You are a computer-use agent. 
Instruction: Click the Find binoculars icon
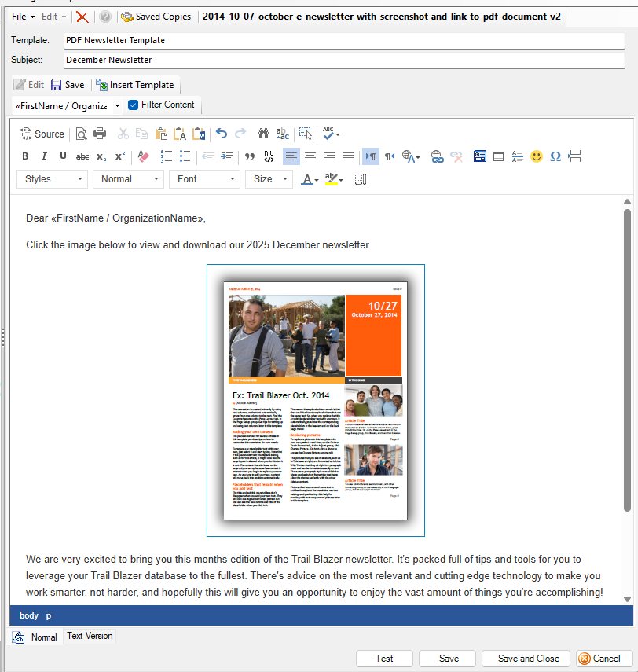263,134
